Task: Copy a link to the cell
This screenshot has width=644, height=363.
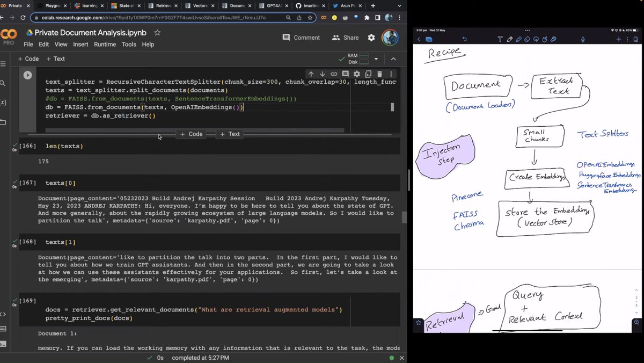Action: 334,74
